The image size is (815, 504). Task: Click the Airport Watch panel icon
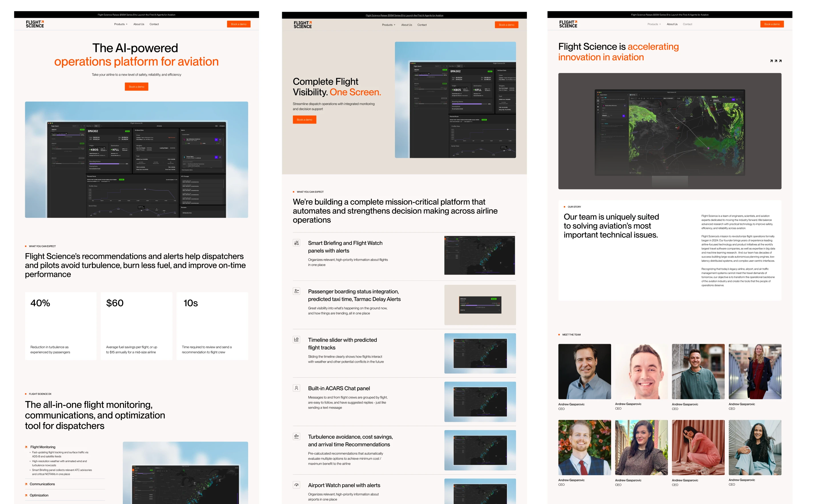point(296,485)
